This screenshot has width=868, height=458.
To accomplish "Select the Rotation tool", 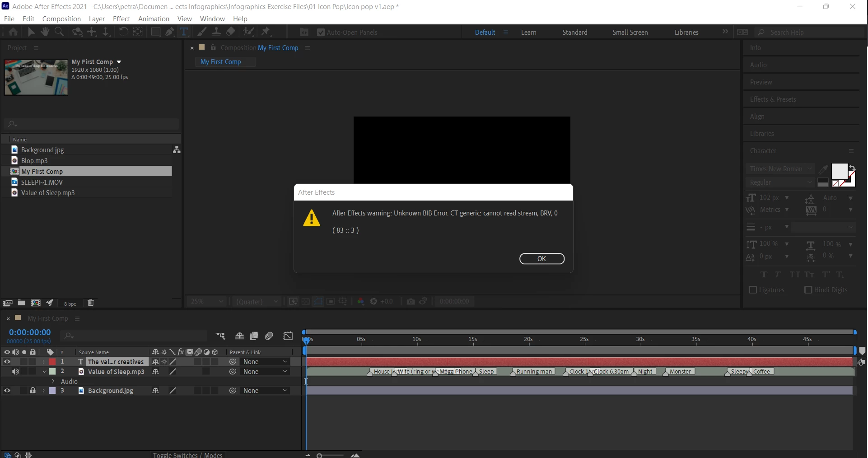I will (123, 32).
